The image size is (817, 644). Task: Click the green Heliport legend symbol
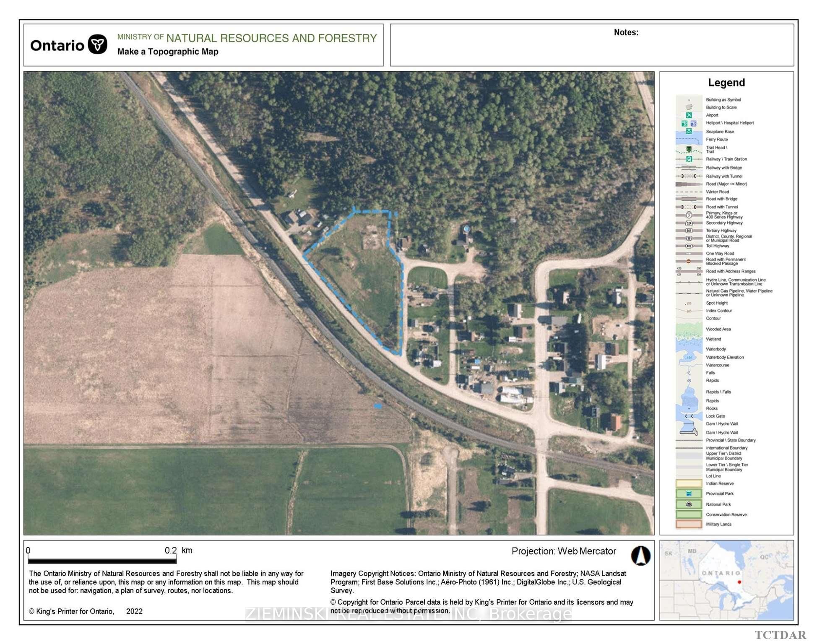pyautogui.click(x=684, y=123)
